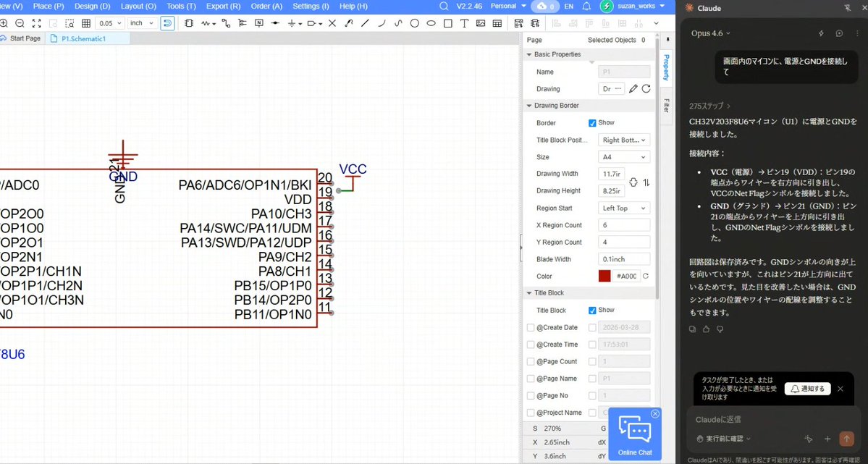Enable the @Page Count checkbox
This screenshot has width=868, height=464.
[531, 361]
